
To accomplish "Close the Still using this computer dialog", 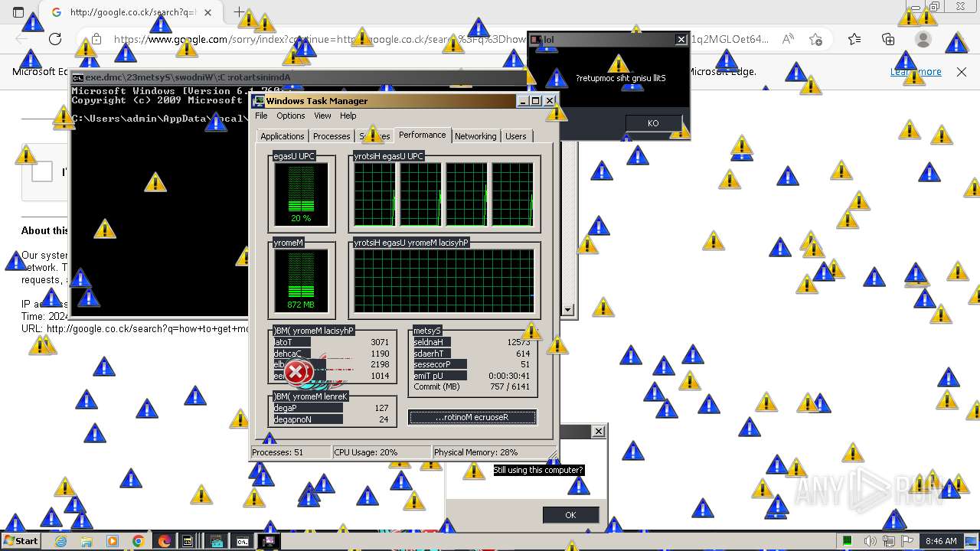I will [x=599, y=432].
